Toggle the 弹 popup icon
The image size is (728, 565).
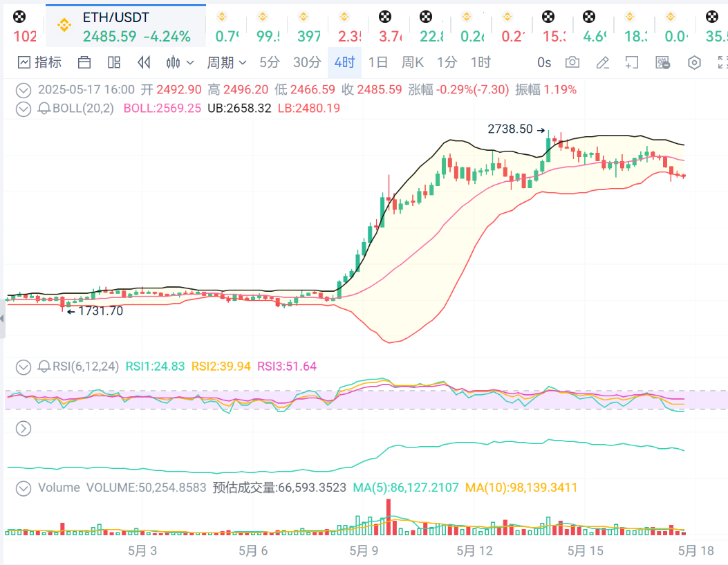pyautogui.click(x=662, y=62)
